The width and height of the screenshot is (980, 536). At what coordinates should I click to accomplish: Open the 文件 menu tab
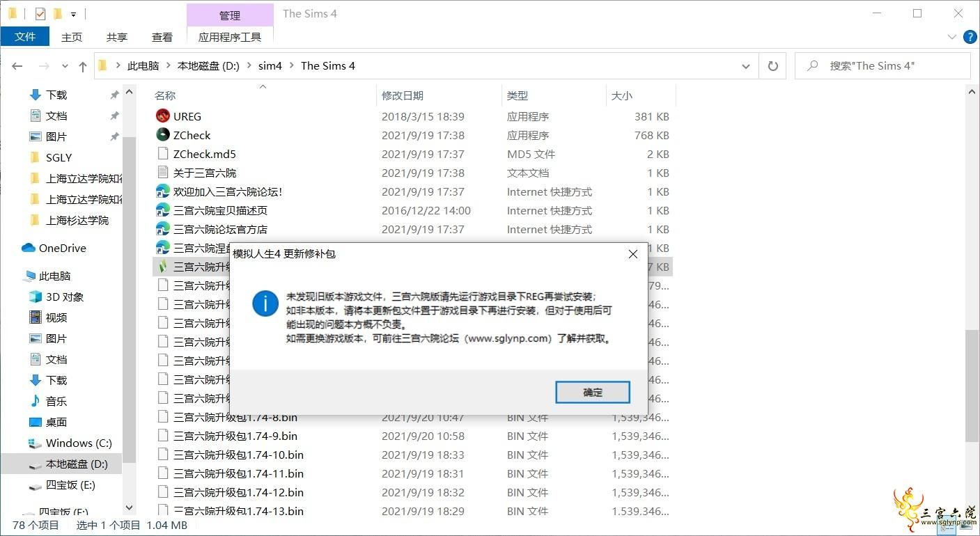coord(25,37)
